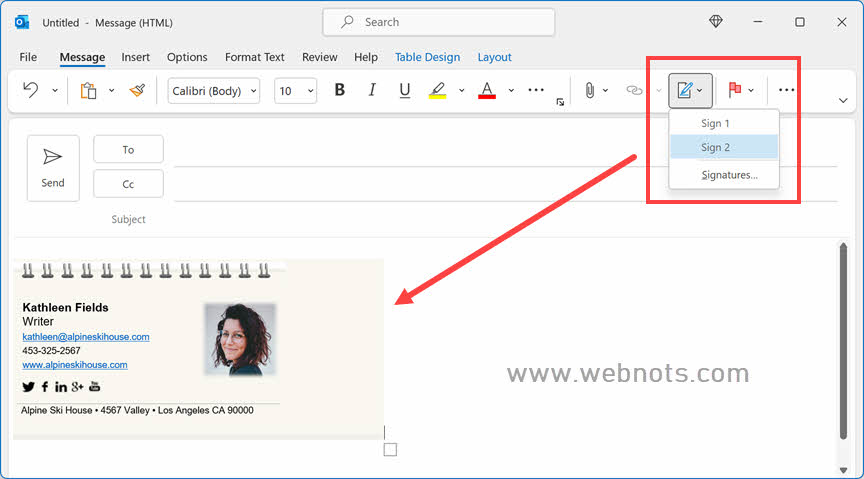Open the Help tab
Image resolution: width=864 pixels, height=479 pixels.
366,57
